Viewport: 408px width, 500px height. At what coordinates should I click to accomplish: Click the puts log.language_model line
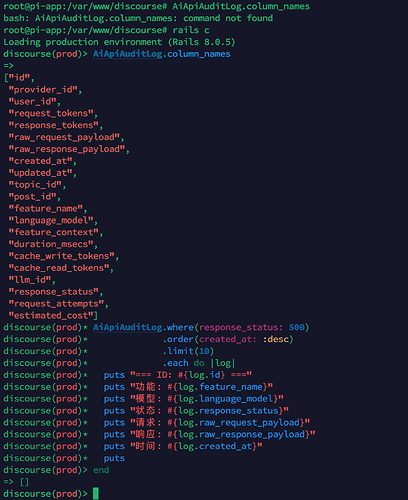click(x=194, y=399)
